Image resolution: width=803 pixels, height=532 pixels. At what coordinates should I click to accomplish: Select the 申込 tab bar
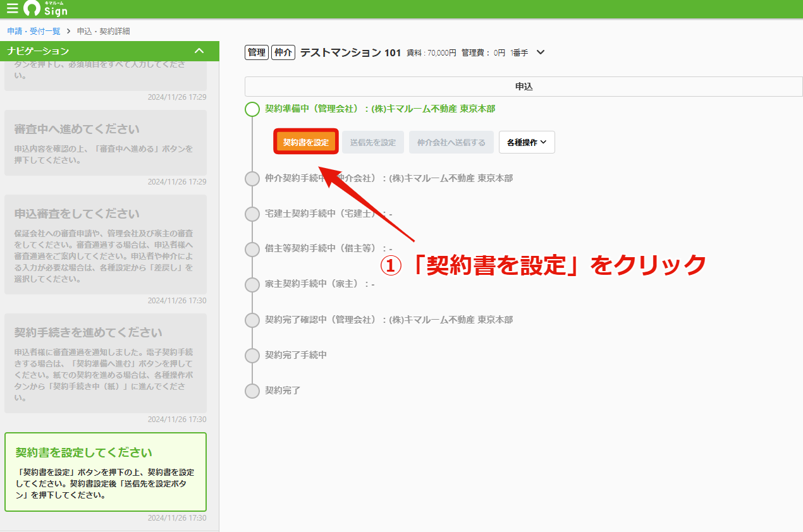524,87
